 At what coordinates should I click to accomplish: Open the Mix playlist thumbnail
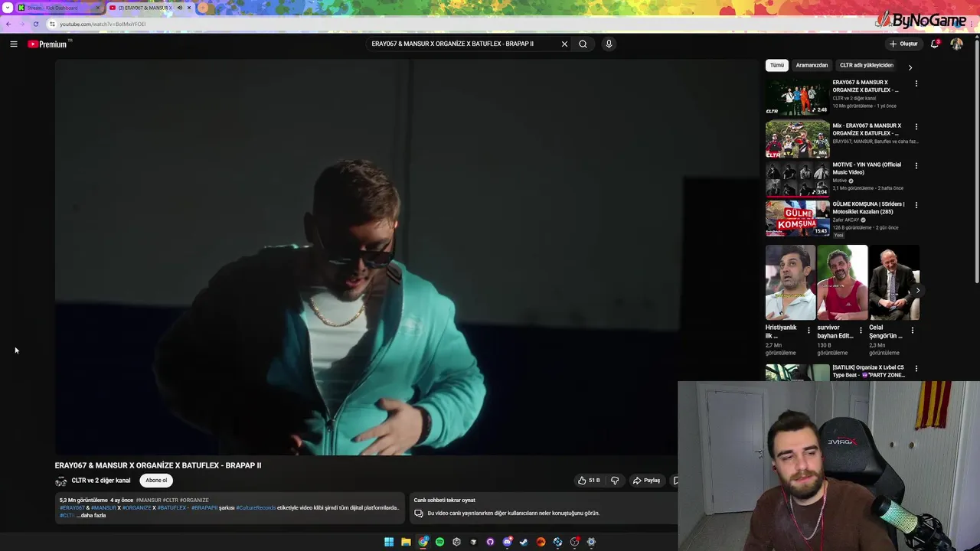[x=797, y=139]
